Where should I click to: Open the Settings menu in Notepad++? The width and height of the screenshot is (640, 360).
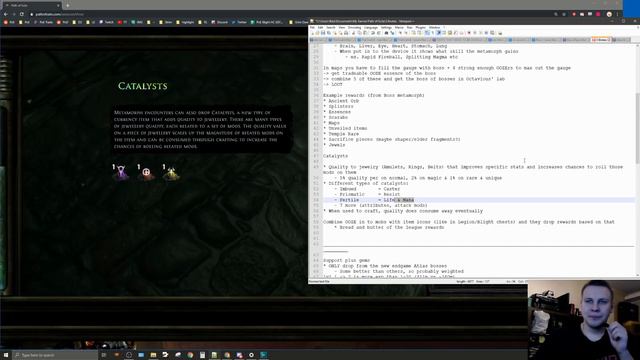point(386,27)
